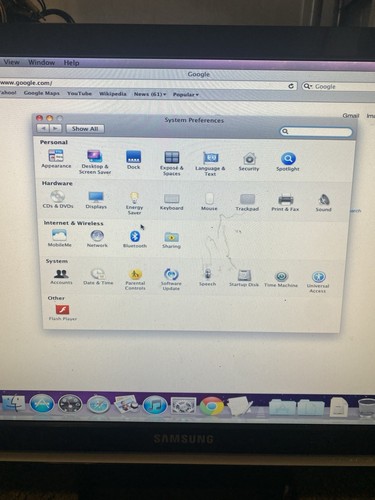Click the Show All button
Image resolution: width=375 pixels, height=500 pixels.
pos(85,129)
